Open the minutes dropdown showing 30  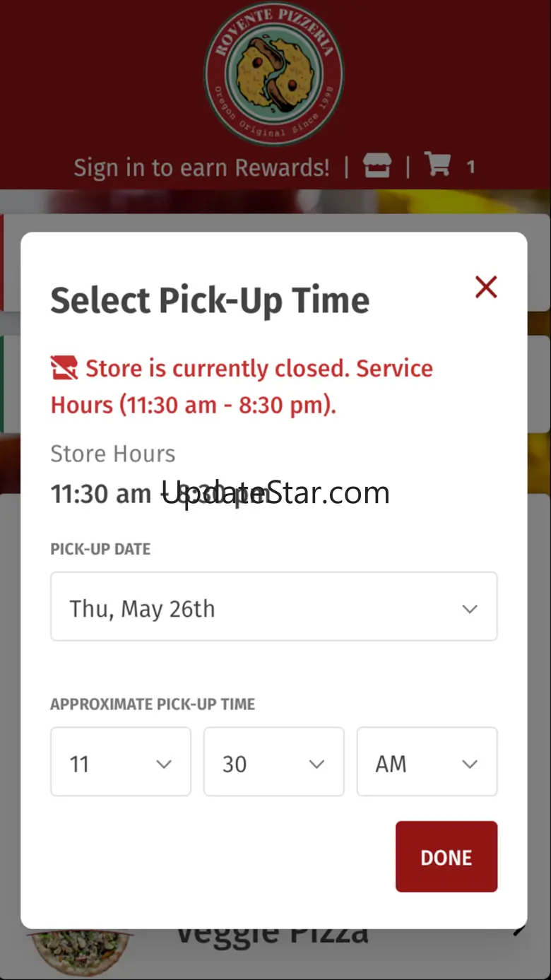pos(273,762)
